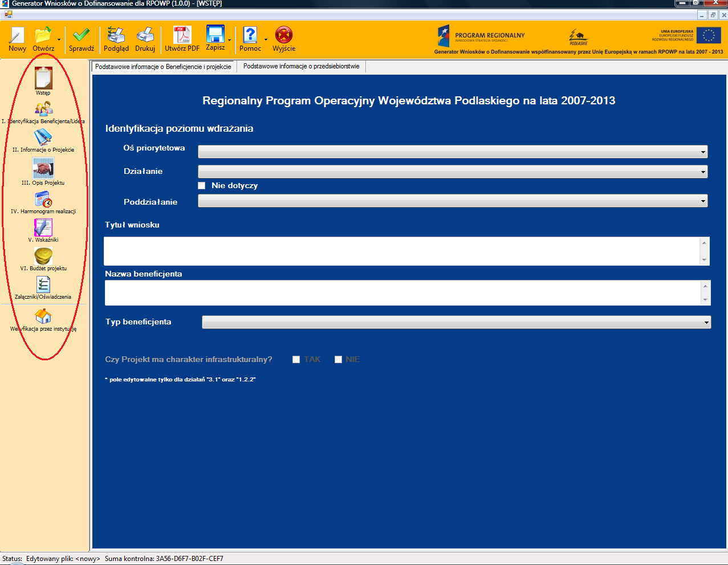Expand the Oś priorytetowa dropdown

pos(703,152)
